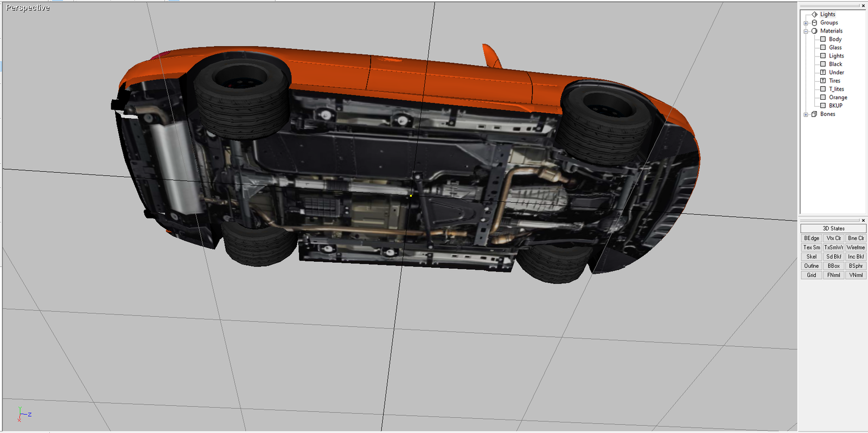Close the 3D States panel
This screenshot has width=868, height=433.
point(863,220)
